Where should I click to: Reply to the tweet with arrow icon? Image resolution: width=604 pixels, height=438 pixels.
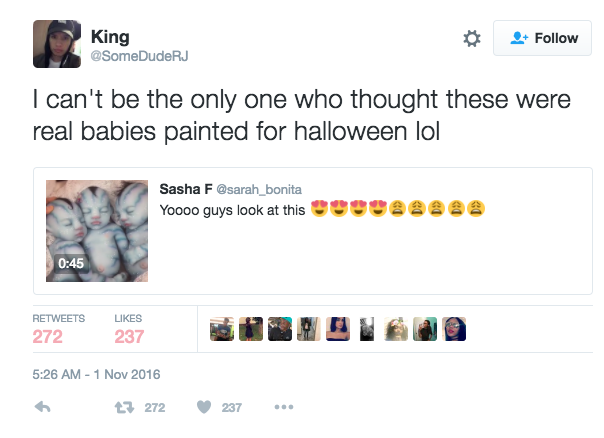[x=42, y=408]
